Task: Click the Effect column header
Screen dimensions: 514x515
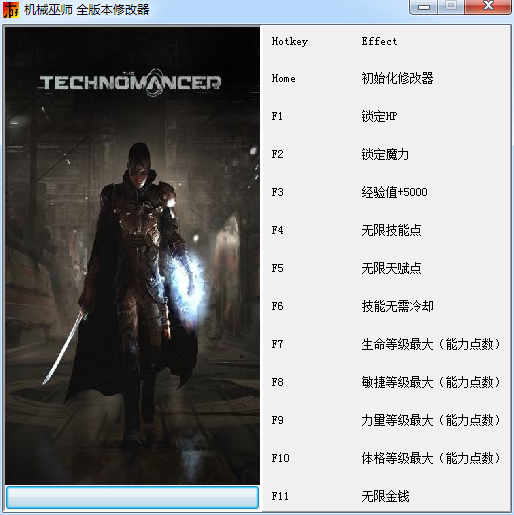Action: coord(379,41)
